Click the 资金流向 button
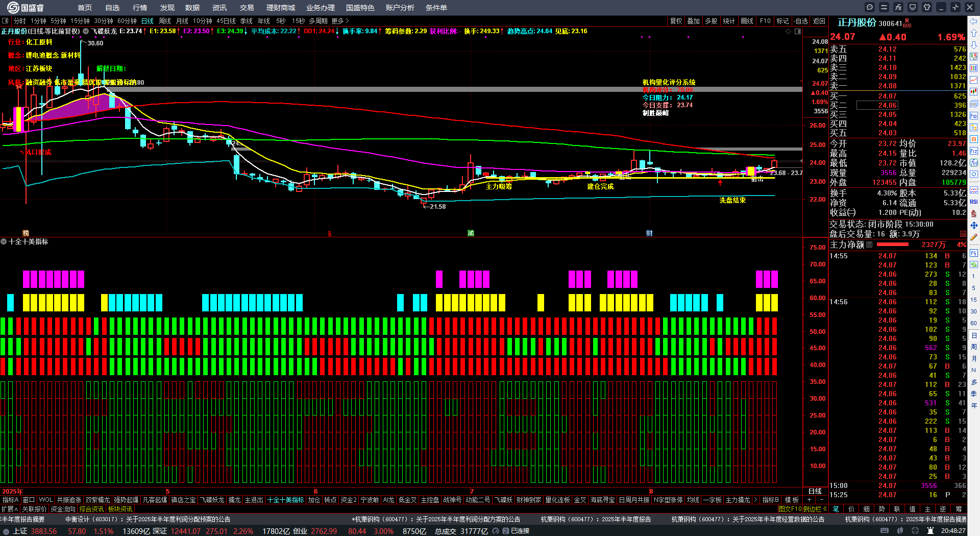The image size is (980, 536). (x=63, y=509)
